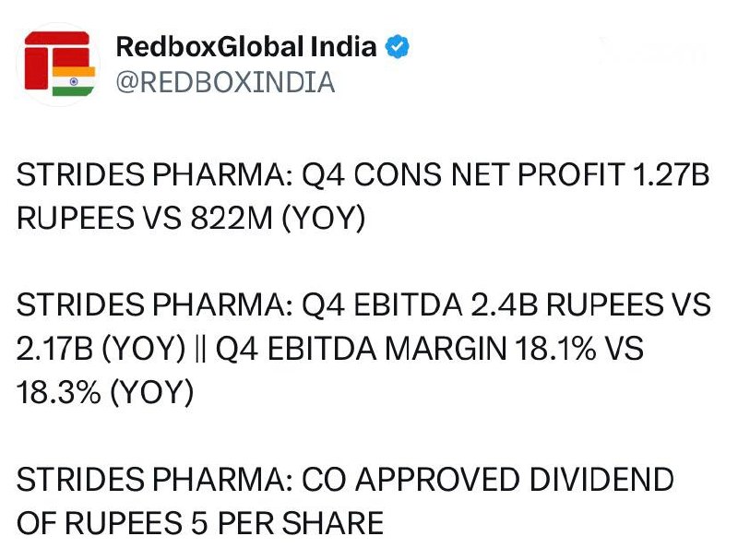
Task: Select the 2.17B (YOY) figure
Action: 101,349
